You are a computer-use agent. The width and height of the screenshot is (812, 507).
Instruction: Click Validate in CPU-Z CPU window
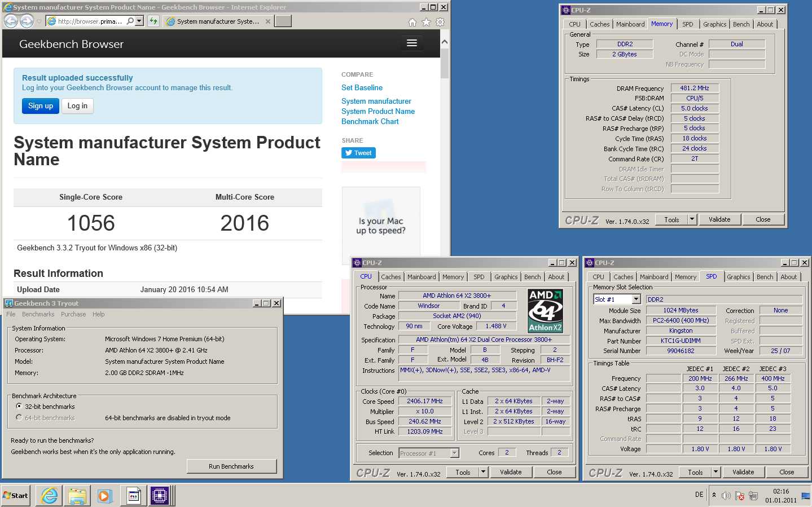pos(511,472)
